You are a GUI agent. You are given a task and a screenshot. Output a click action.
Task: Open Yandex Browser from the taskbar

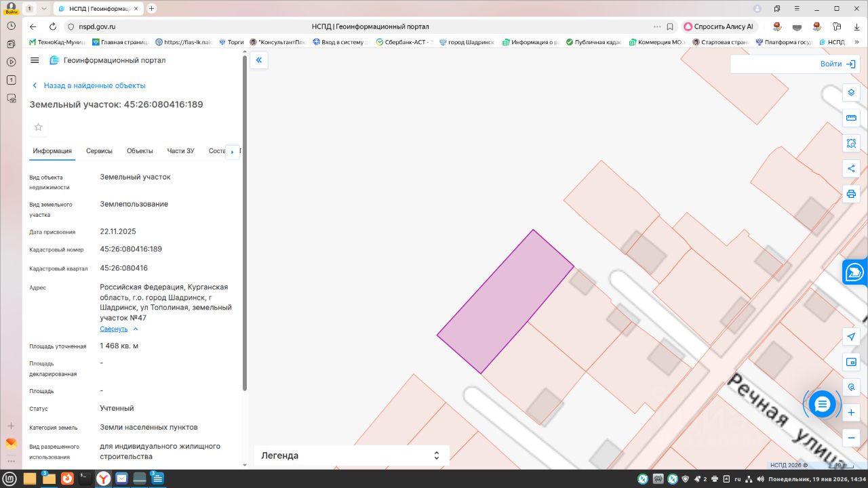pyautogui.click(x=103, y=479)
